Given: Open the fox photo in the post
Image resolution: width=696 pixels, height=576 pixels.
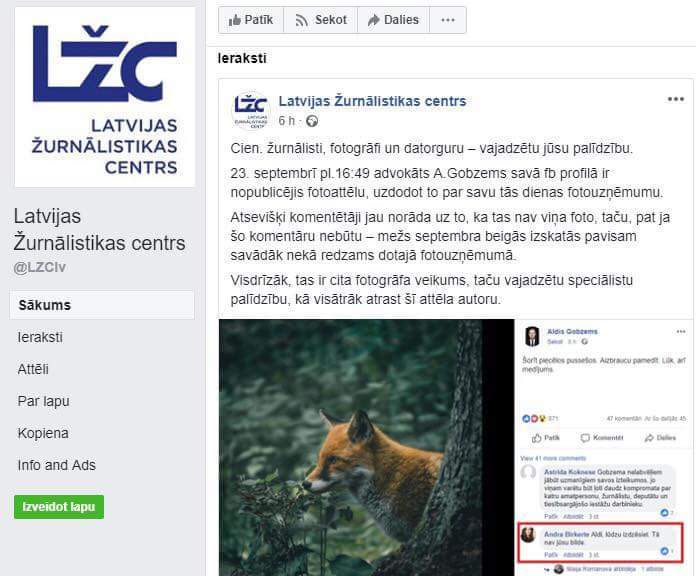Looking at the screenshot, I should click(x=367, y=447).
